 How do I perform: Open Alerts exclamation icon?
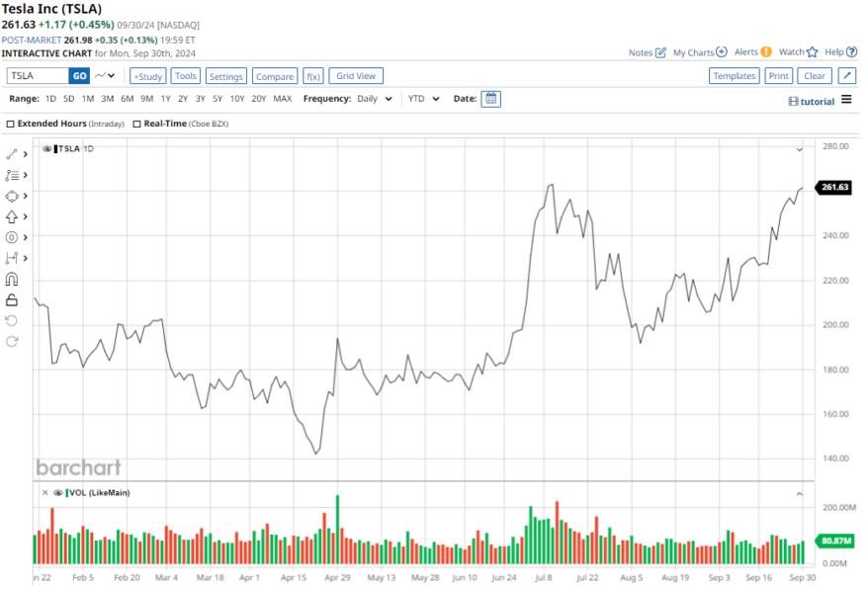coord(766,52)
